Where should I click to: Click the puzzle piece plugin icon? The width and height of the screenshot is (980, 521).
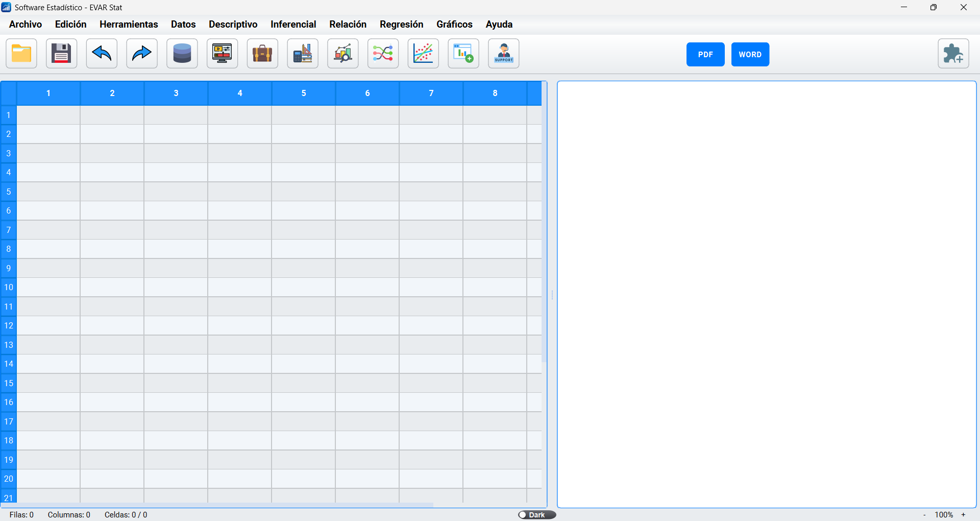coord(953,54)
